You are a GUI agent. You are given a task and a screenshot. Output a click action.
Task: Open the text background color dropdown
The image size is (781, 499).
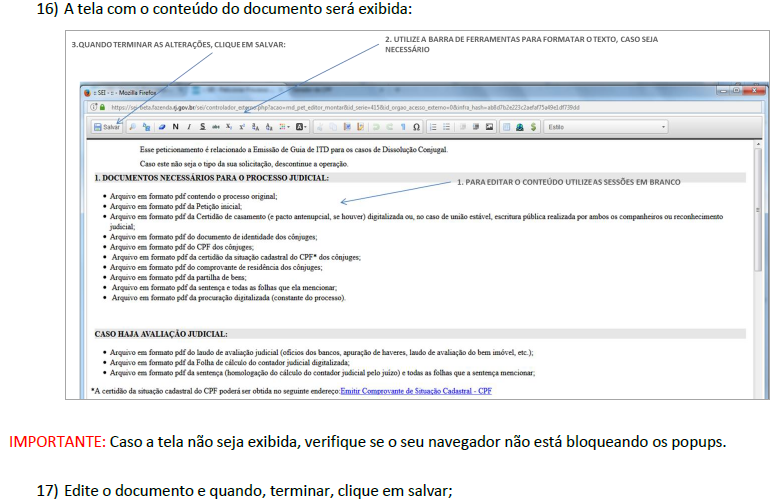(299, 127)
